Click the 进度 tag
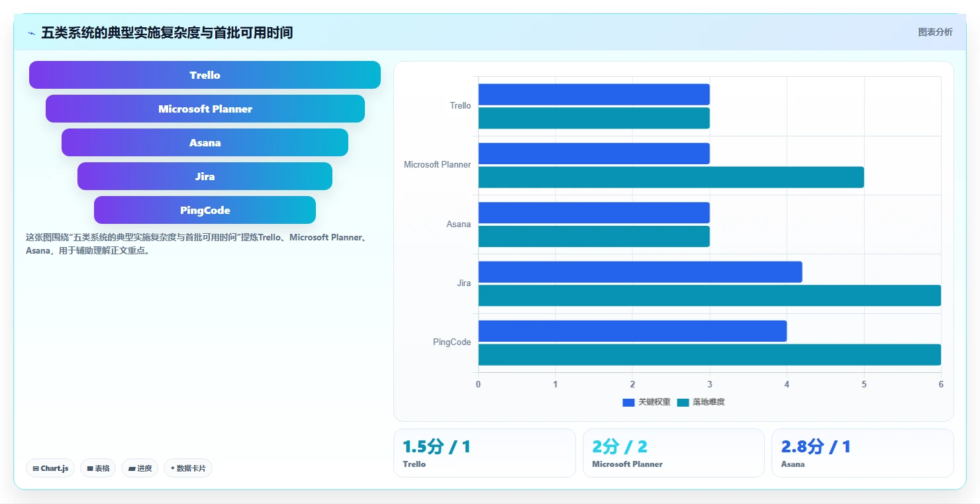The height and width of the screenshot is (504, 980). (140, 468)
